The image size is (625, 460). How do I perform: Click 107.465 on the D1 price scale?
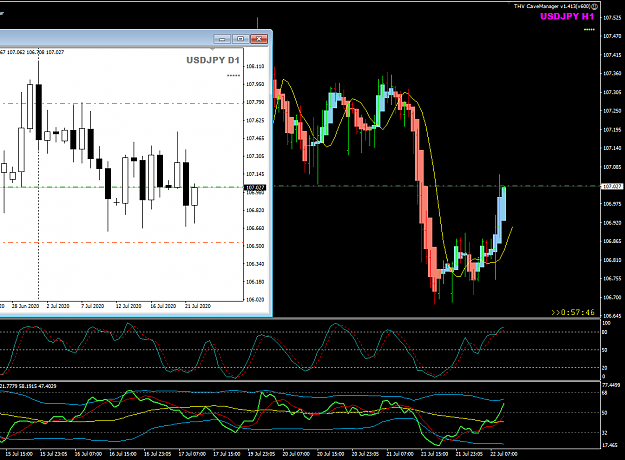click(x=255, y=138)
